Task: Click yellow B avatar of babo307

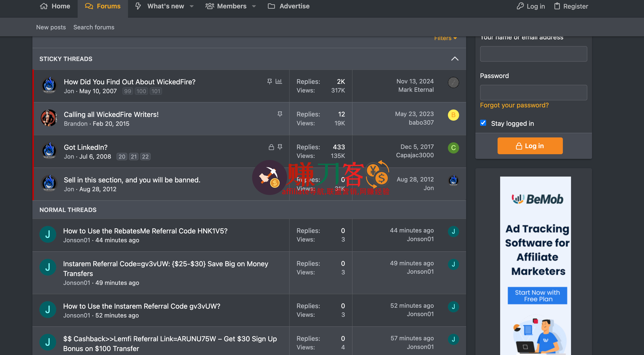Action: point(453,115)
